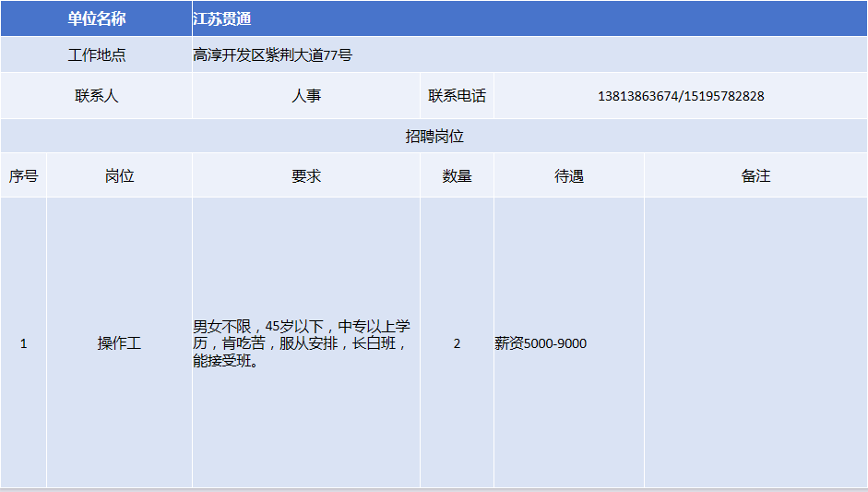Click the 数量 column header

click(457, 176)
